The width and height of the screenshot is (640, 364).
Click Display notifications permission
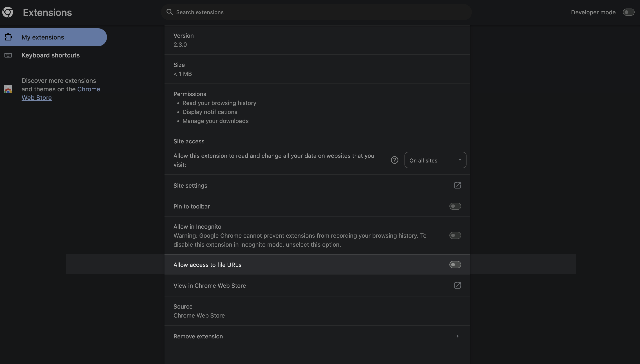pyautogui.click(x=210, y=112)
